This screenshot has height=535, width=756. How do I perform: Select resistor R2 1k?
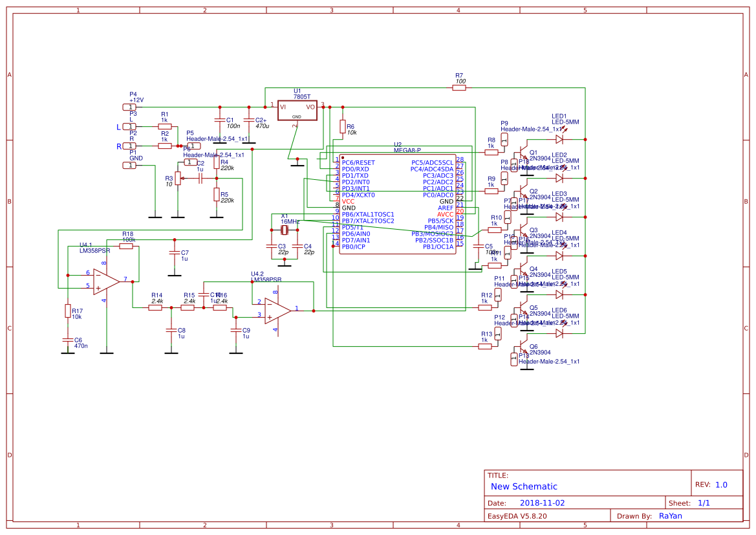[165, 146]
